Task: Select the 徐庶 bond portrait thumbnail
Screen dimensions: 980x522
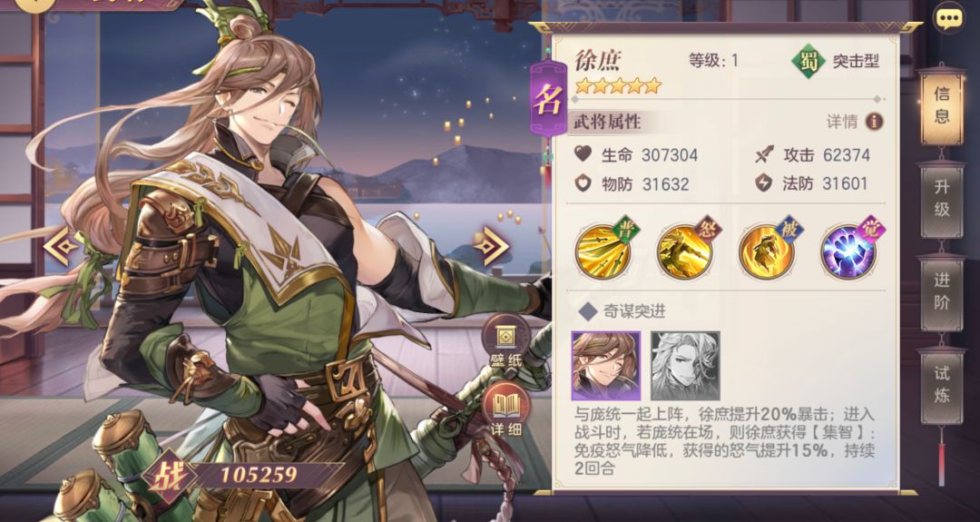Action: point(605,366)
